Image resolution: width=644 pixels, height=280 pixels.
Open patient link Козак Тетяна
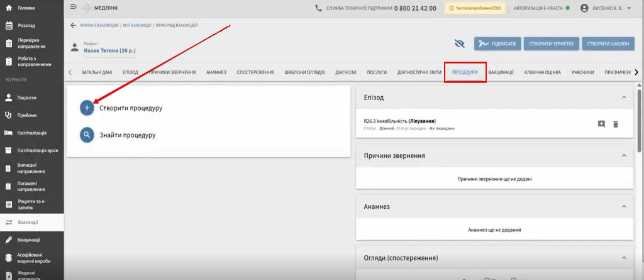[x=109, y=50]
